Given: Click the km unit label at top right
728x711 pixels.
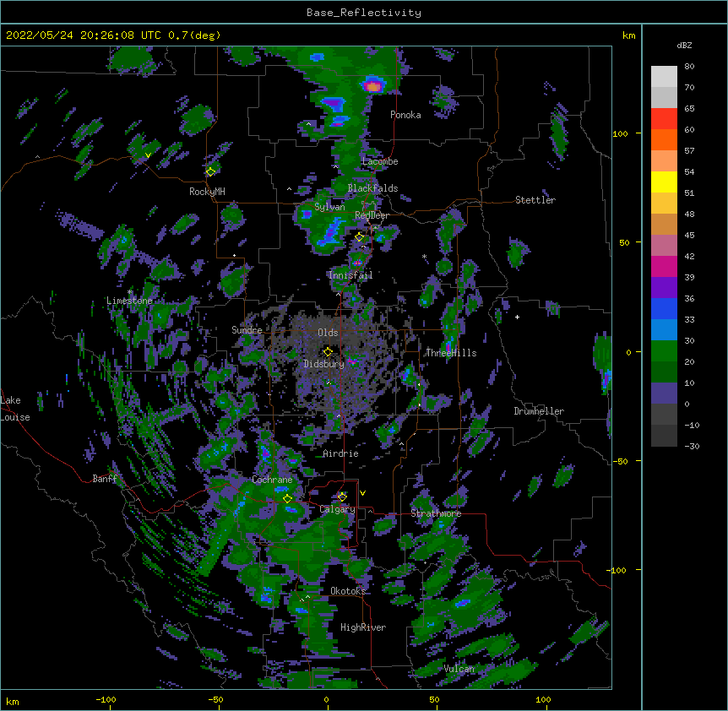Looking at the screenshot, I should [628, 35].
